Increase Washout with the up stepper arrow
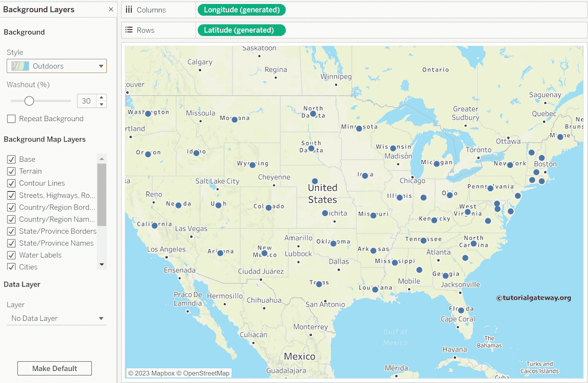588x383 pixels. (x=101, y=97)
